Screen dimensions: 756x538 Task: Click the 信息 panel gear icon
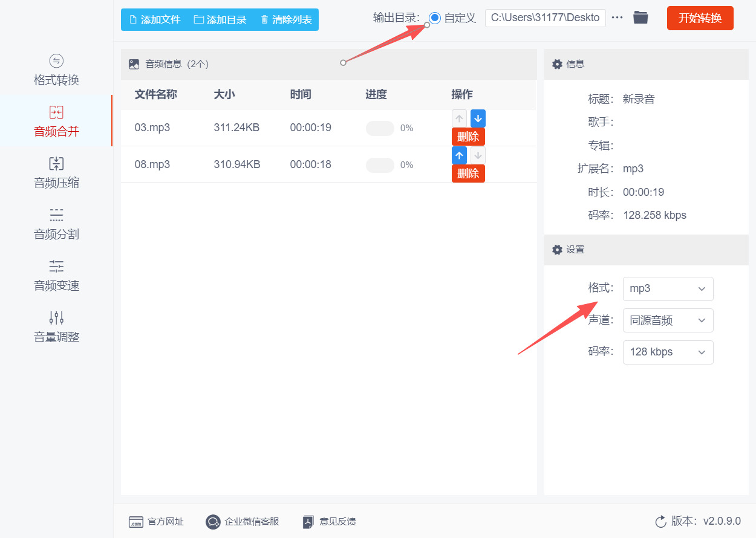pyautogui.click(x=558, y=64)
